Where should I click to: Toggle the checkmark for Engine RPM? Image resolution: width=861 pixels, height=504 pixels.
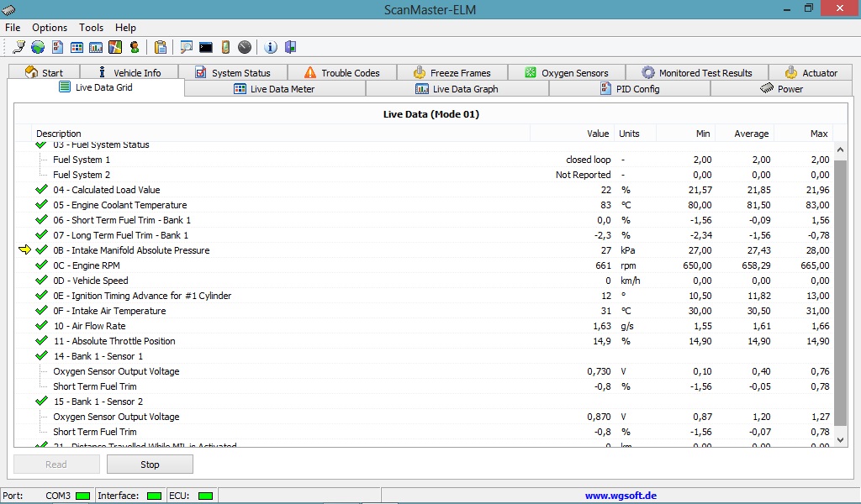click(41, 265)
